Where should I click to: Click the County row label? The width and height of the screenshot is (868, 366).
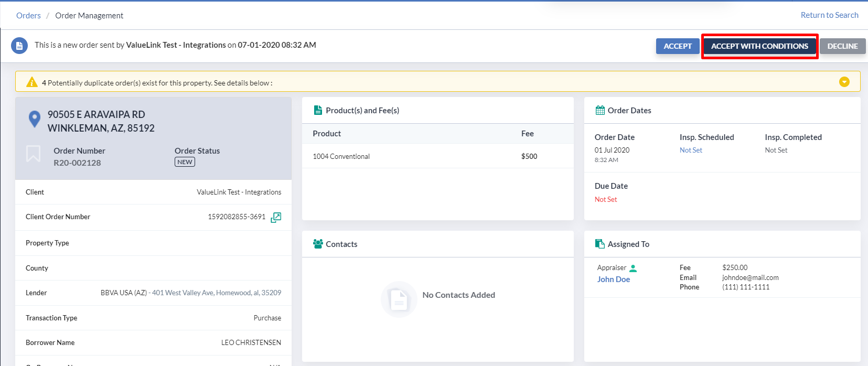pos(37,268)
